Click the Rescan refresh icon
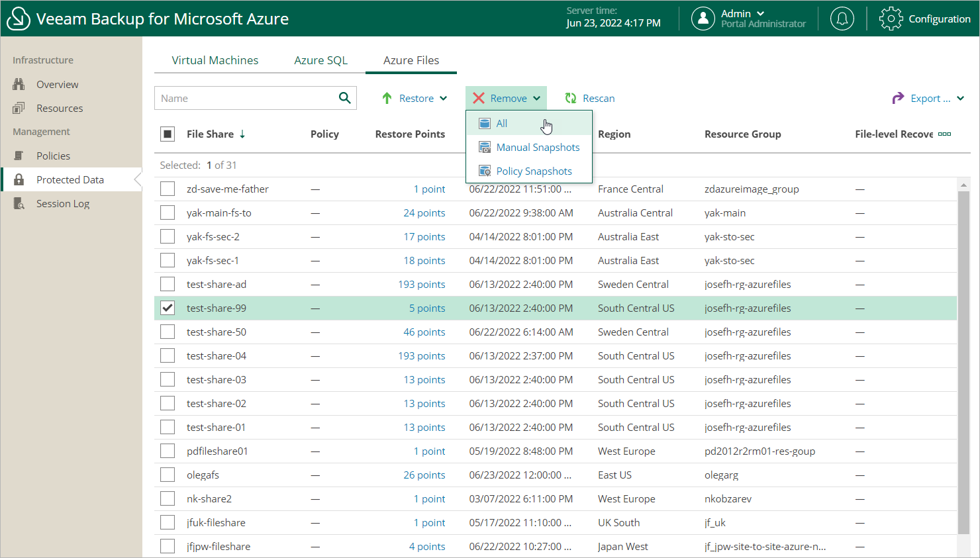The height and width of the screenshot is (558, 980). (571, 98)
